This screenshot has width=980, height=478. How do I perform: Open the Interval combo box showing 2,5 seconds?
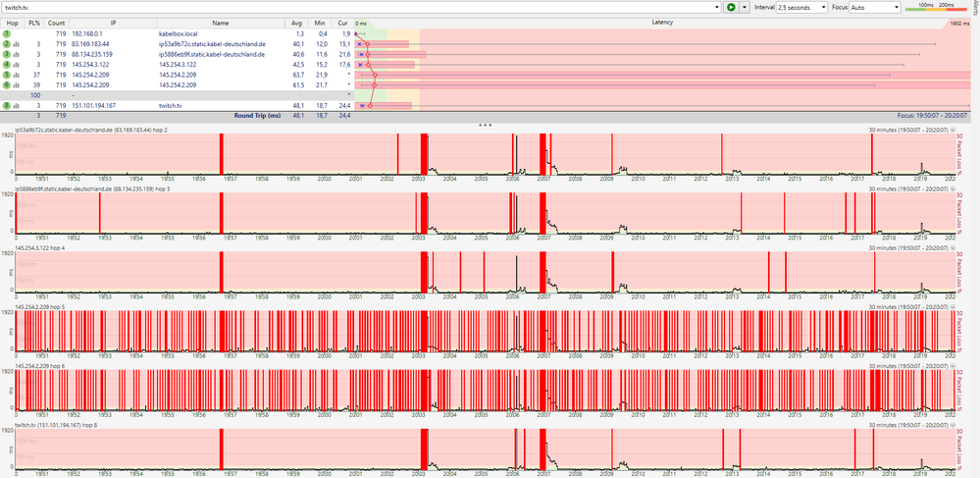(x=801, y=7)
